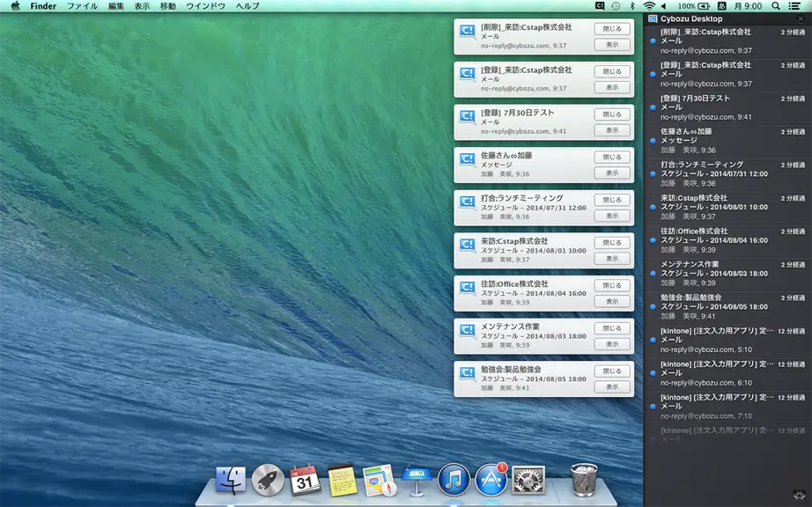Image resolution: width=812 pixels, height=507 pixels.
Task: Open the Japanese input あ menu
Action: [x=721, y=5]
